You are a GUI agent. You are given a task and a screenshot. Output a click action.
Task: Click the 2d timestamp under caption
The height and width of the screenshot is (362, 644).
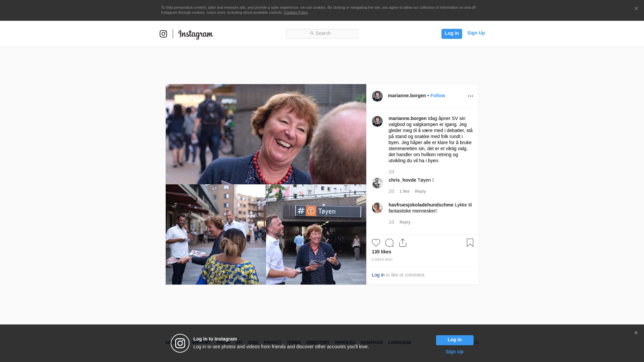tap(391, 172)
